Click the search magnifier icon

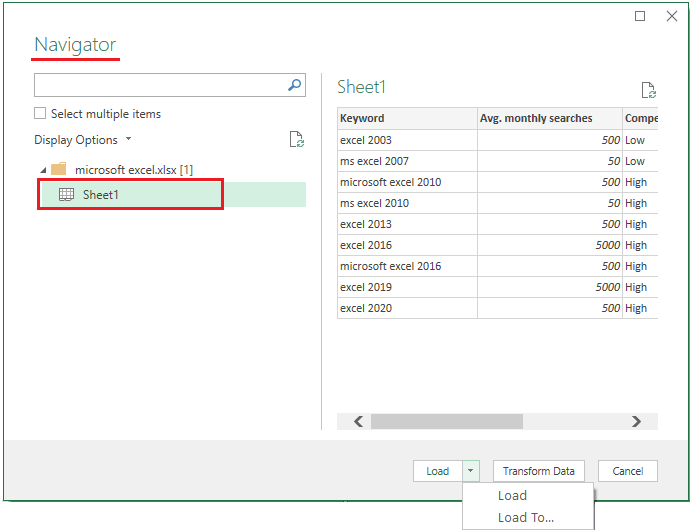pyautogui.click(x=294, y=85)
